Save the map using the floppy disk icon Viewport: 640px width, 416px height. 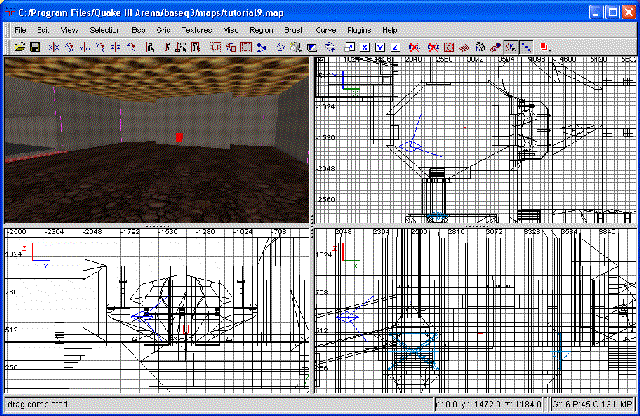pyautogui.click(x=35, y=47)
